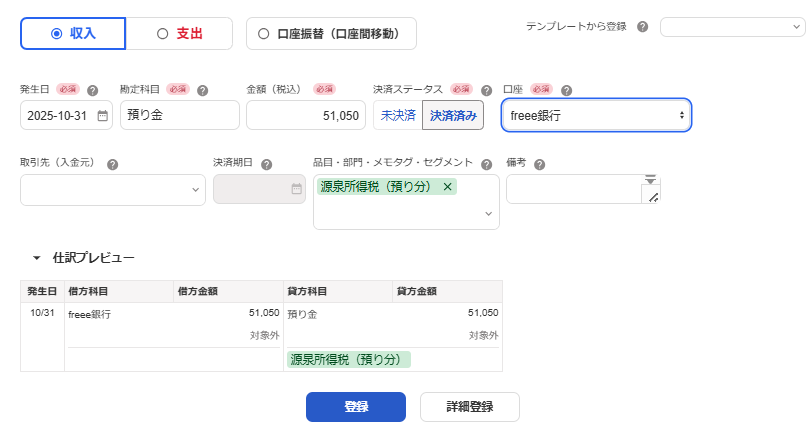Click the 登録 button
The width and height of the screenshot is (812, 441).
click(356, 407)
